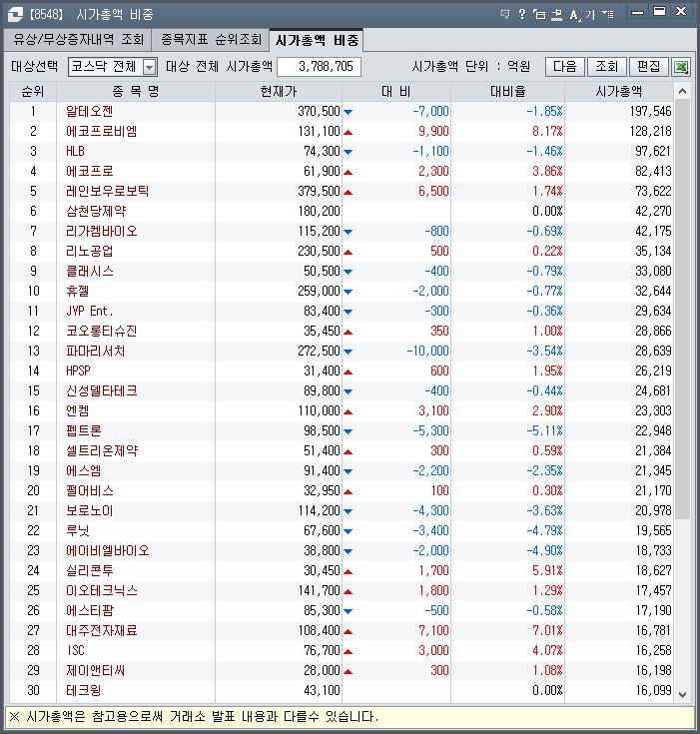The width and height of the screenshot is (700, 734).
Task: Select stock 이오테크닉스
Action: [x=102, y=591]
